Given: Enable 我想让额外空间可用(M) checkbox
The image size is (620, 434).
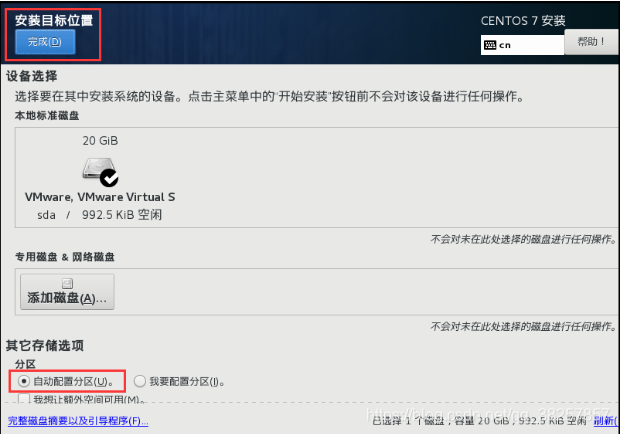Looking at the screenshot, I should pos(24,398).
